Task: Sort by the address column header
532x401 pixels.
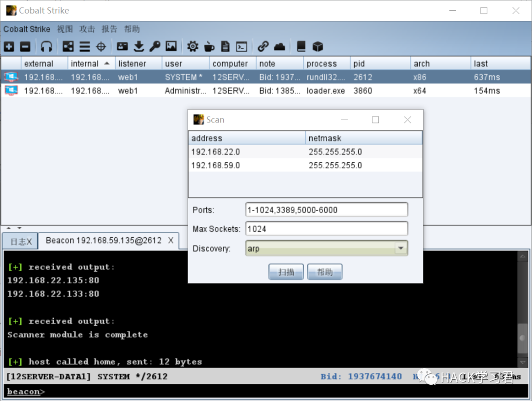Action: point(247,138)
